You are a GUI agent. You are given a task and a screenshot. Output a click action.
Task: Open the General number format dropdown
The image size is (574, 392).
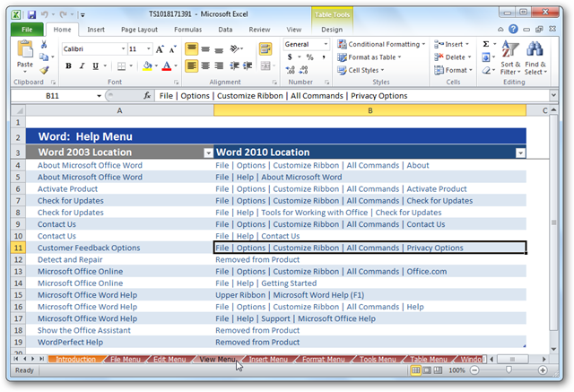pos(326,44)
